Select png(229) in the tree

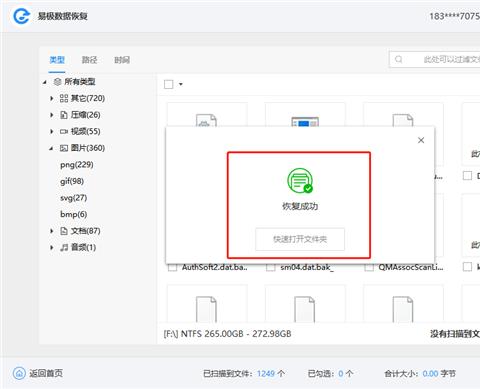pyautogui.click(x=77, y=165)
